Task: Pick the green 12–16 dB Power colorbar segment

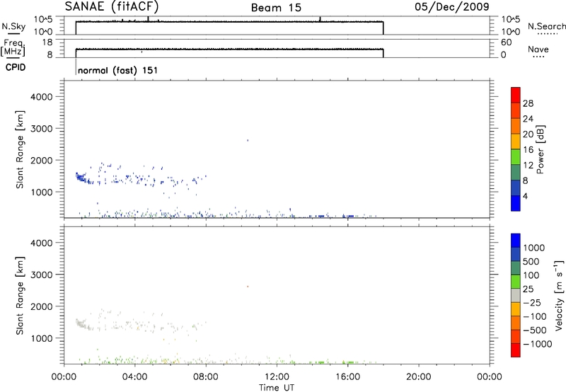Action: click(x=516, y=156)
